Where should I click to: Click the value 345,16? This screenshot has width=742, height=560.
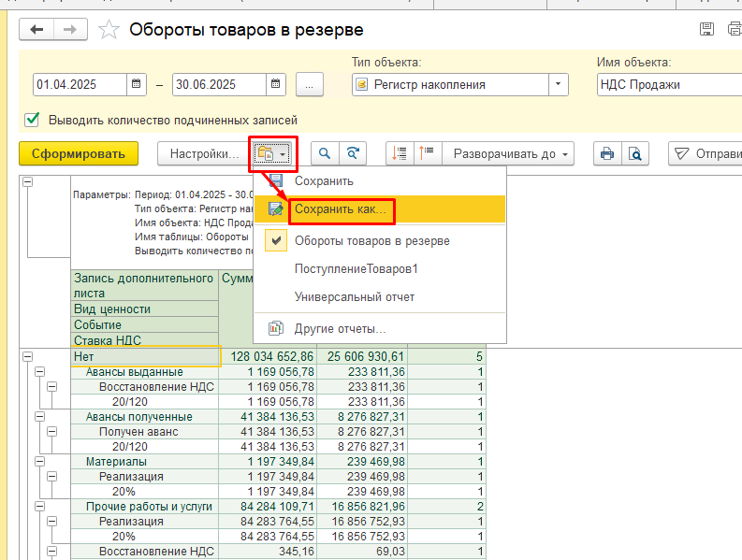(297, 552)
